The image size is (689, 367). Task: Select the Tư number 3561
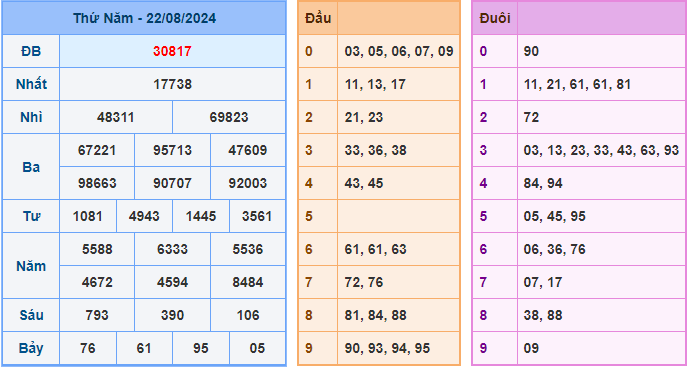(x=257, y=216)
